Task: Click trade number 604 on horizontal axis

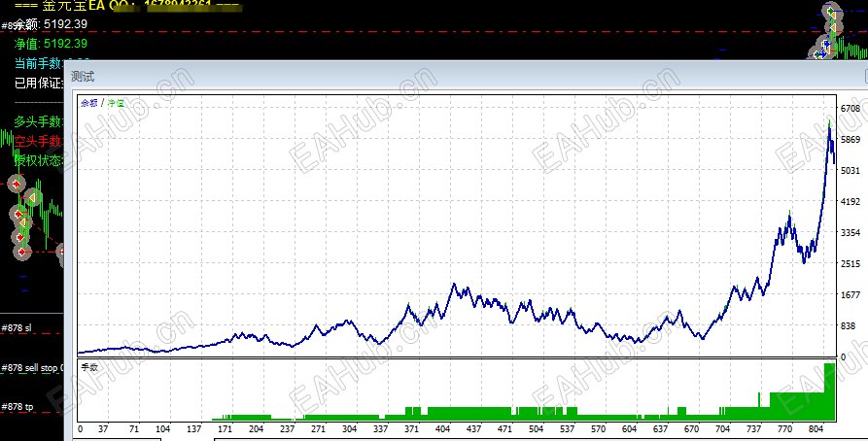Action: (630, 428)
